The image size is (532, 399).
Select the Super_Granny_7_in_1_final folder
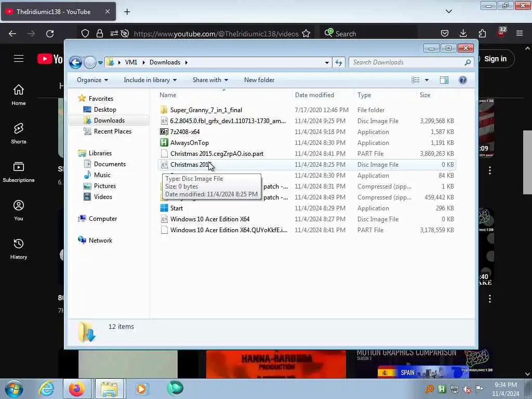[x=206, y=110]
